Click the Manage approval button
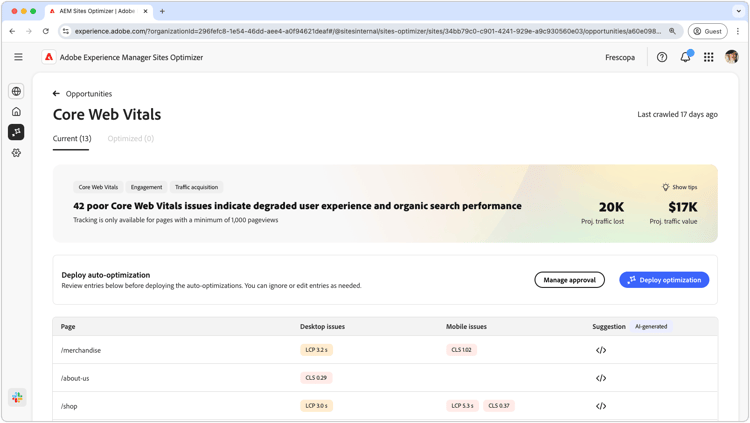Image resolution: width=750 pixels, height=423 pixels. (569, 280)
